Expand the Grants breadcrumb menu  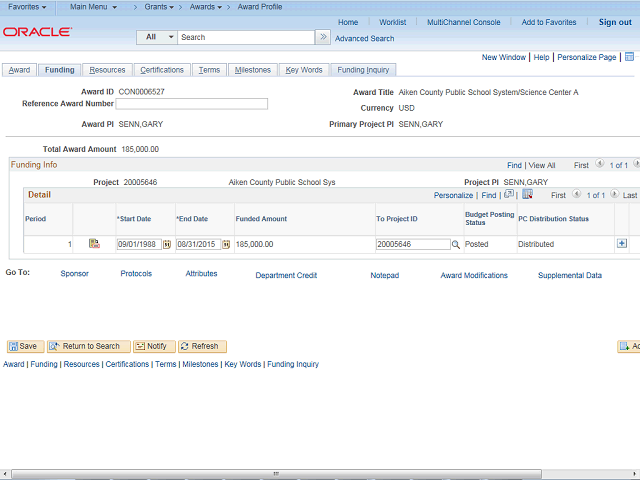coord(159,7)
